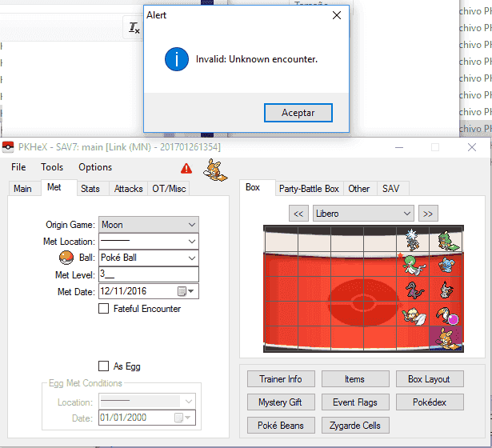Image resolution: width=492 pixels, height=448 pixels.
Task: Switch to the Stats tab
Action: (x=90, y=189)
